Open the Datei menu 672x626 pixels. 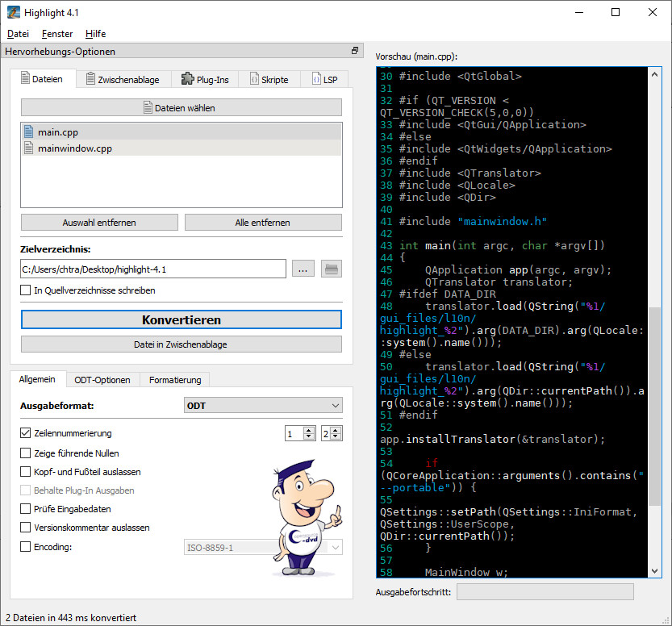coord(18,34)
